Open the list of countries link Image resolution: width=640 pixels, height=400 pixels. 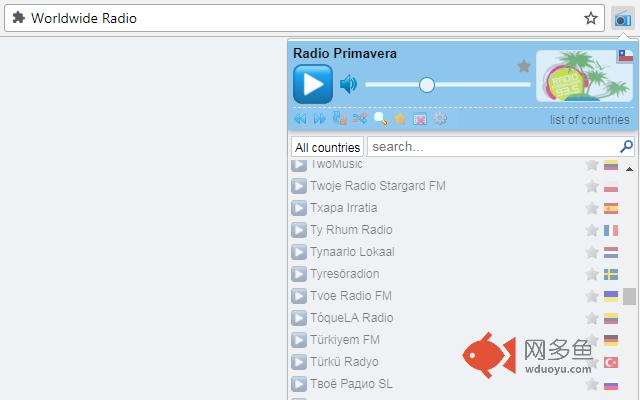pos(590,120)
